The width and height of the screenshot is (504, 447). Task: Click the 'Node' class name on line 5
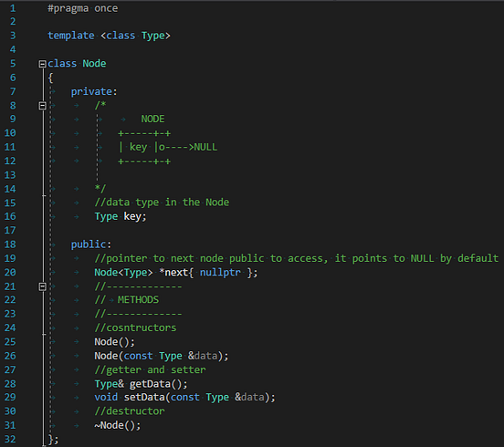[x=94, y=63]
